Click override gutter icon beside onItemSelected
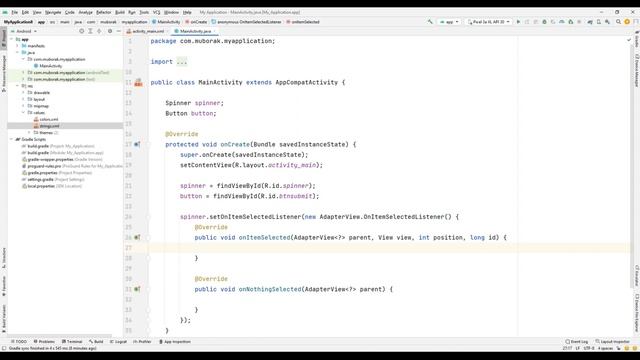This screenshot has width=640, height=360. (x=137, y=237)
